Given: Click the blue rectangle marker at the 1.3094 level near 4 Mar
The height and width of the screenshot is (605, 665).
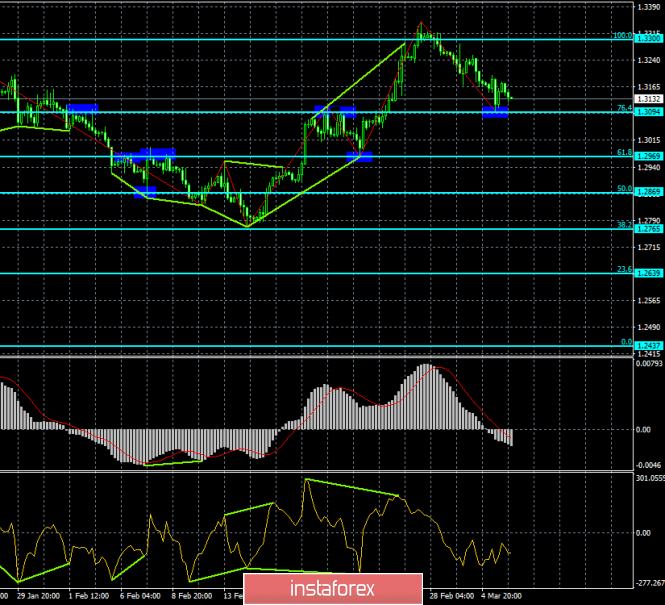Looking at the screenshot, I should 495,112.
